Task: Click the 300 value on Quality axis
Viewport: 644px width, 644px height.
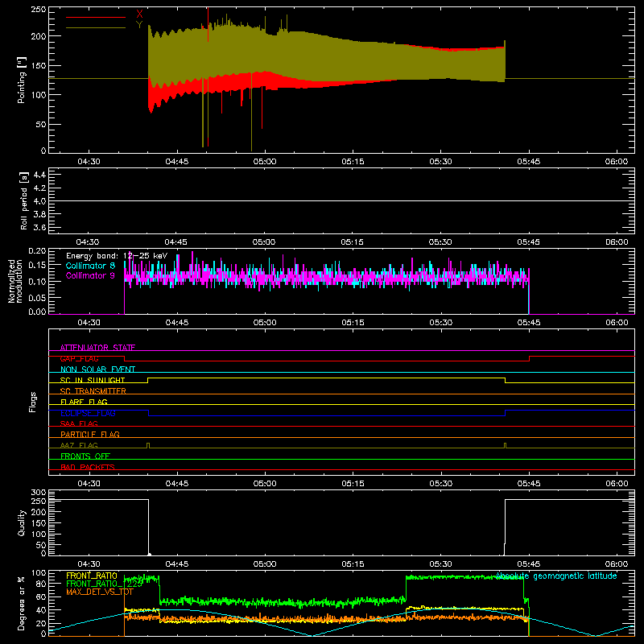Action: [39, 493]
